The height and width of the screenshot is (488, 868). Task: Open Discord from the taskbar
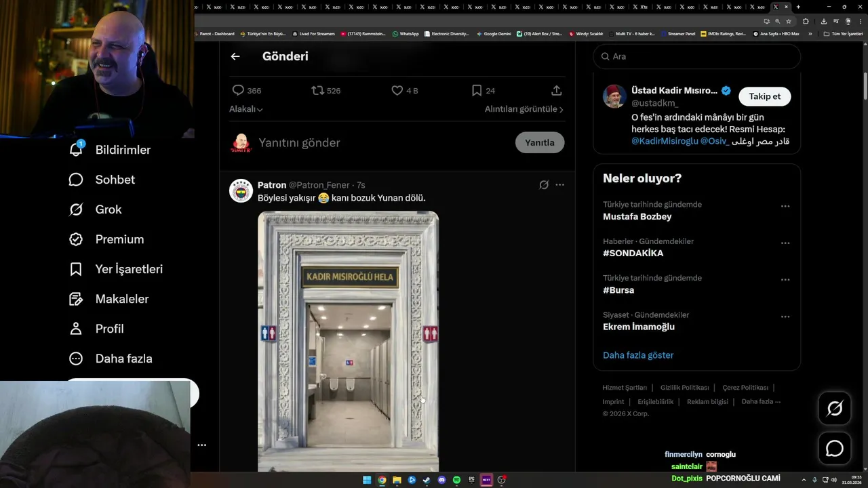441,480
